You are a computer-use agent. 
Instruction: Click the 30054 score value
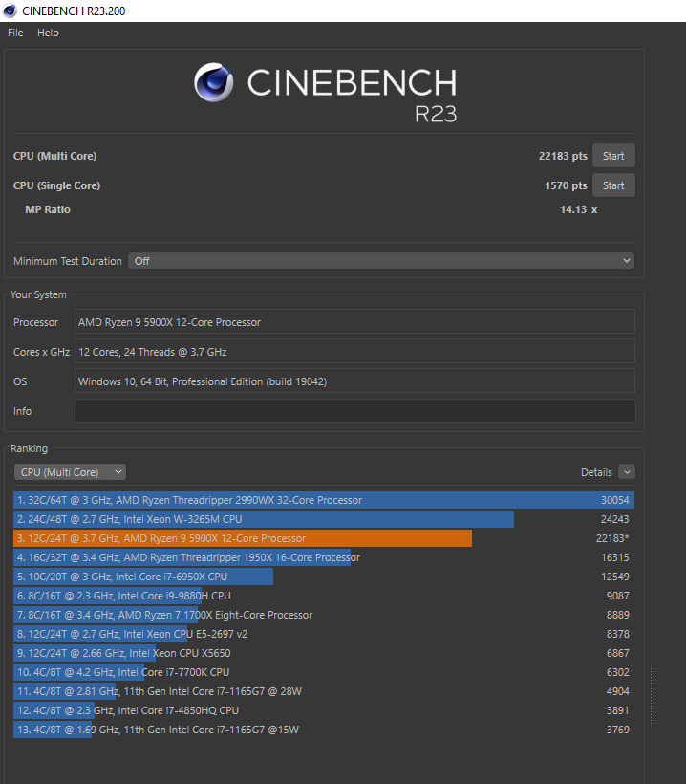pos(614,500)
